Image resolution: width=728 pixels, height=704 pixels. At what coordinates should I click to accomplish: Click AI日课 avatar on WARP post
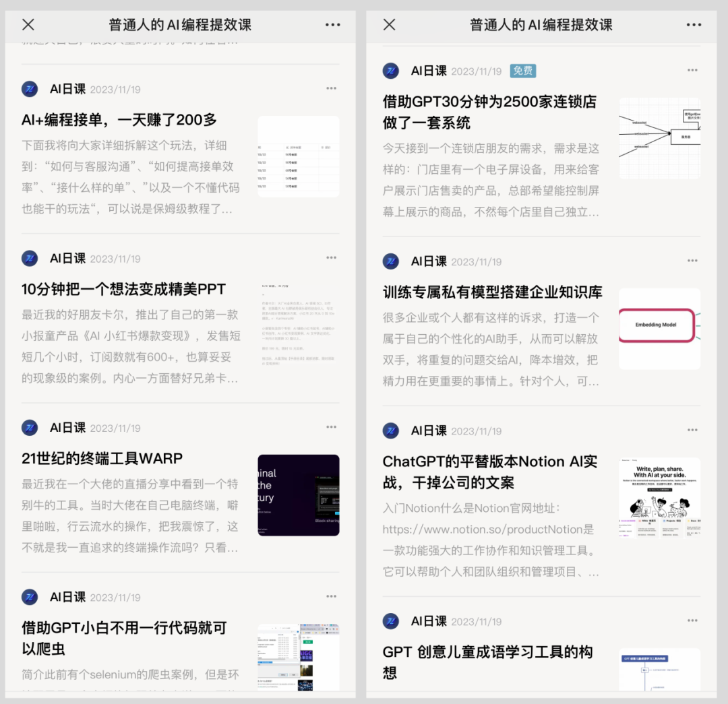pos(30,427)
